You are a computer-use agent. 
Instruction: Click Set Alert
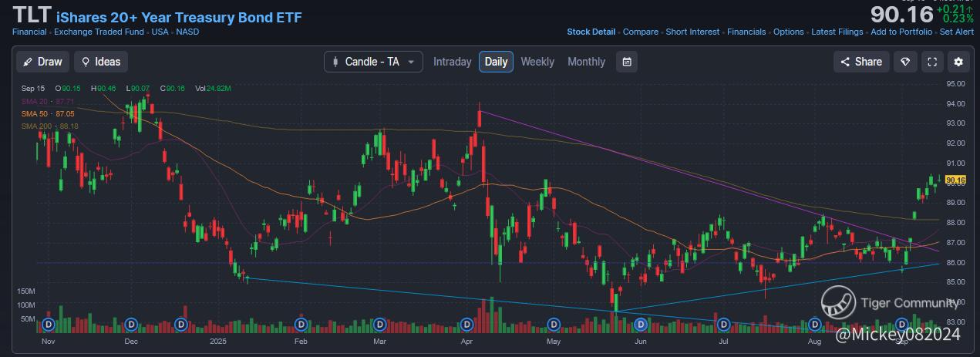[x=957, y=32]
